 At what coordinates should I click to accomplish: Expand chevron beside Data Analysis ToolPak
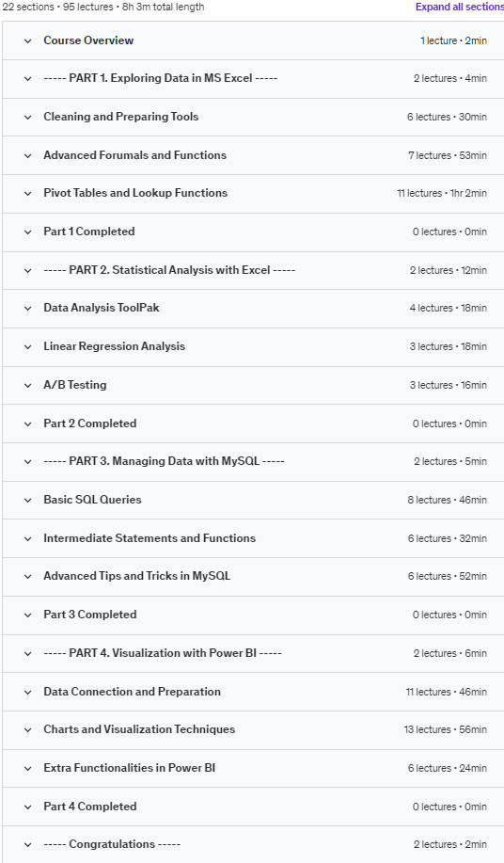point(28,309)
